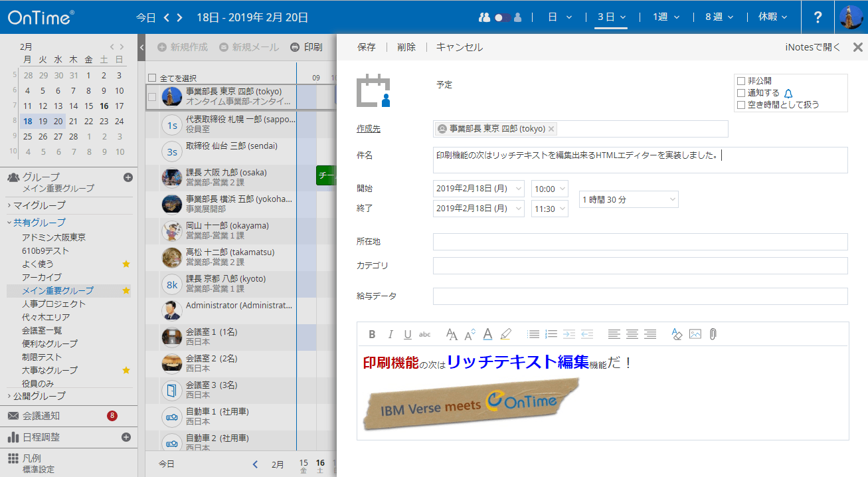Increase indent using the indent icon
The image size is (868, 477).
pos(570,334)
